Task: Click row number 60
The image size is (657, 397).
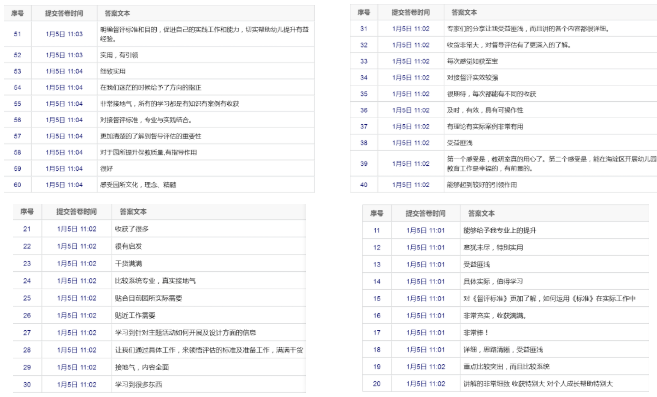Action: tap(17, 185)
